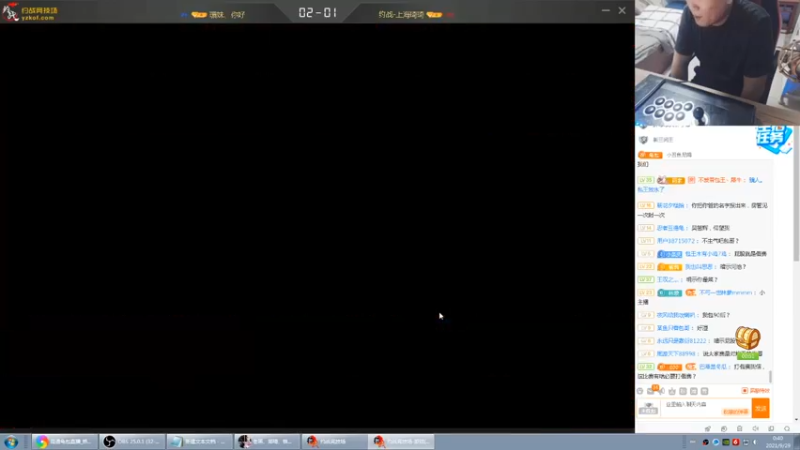800x450 pixels.
Task: Open the Windows Start menu
Action: (x=11, y=442)
